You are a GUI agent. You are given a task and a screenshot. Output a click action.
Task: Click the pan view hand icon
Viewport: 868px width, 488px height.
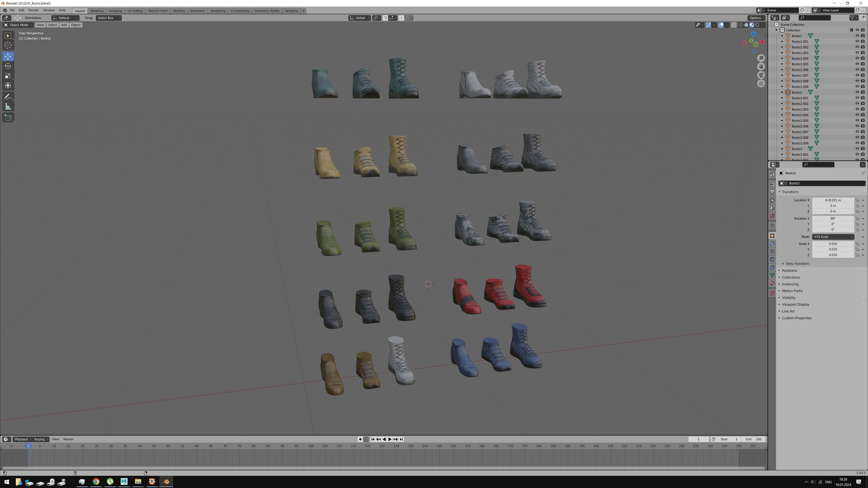(761, 67)
